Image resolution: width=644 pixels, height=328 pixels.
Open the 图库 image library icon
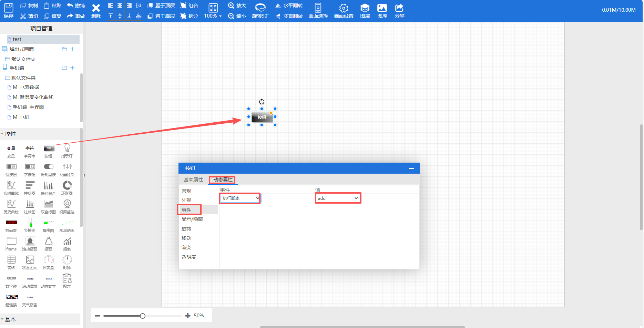coord(382,8)
